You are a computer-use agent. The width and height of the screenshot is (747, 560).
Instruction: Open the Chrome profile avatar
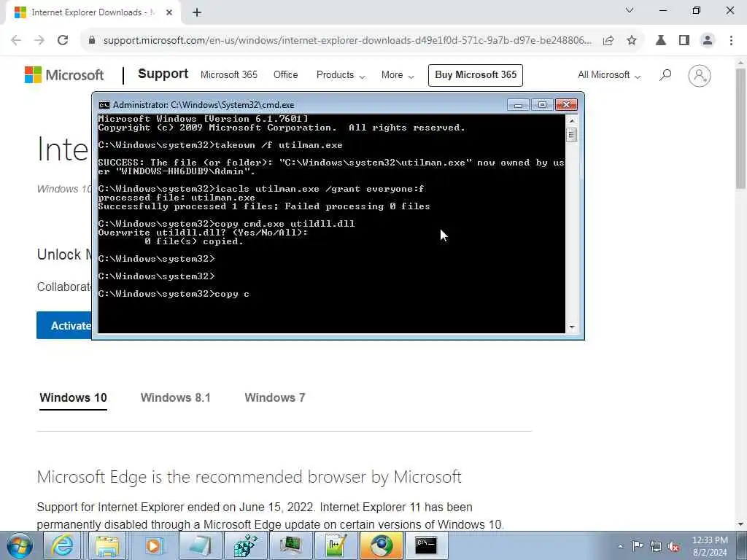(708, 41)
